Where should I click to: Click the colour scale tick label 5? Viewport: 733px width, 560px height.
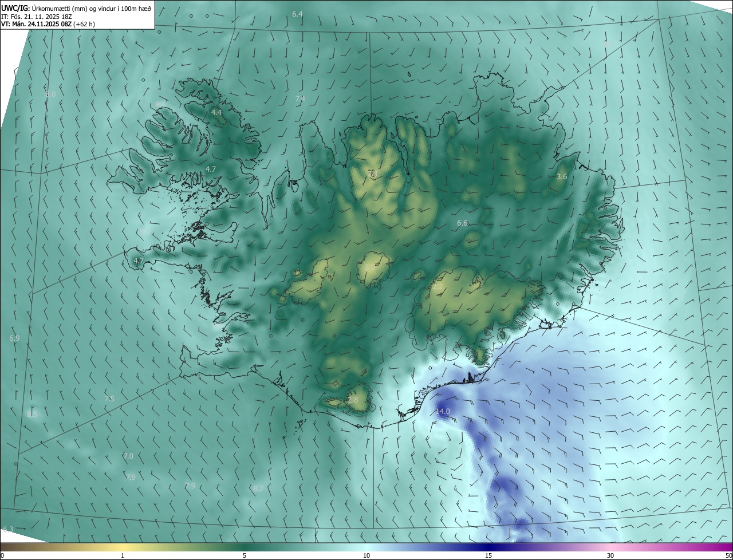click(x=245, y=555)
